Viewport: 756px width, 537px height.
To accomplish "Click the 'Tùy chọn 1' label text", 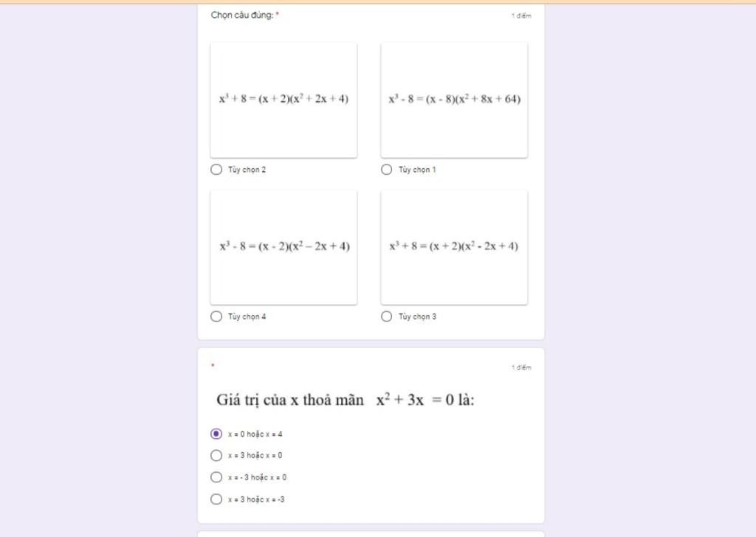I will 417,170.
